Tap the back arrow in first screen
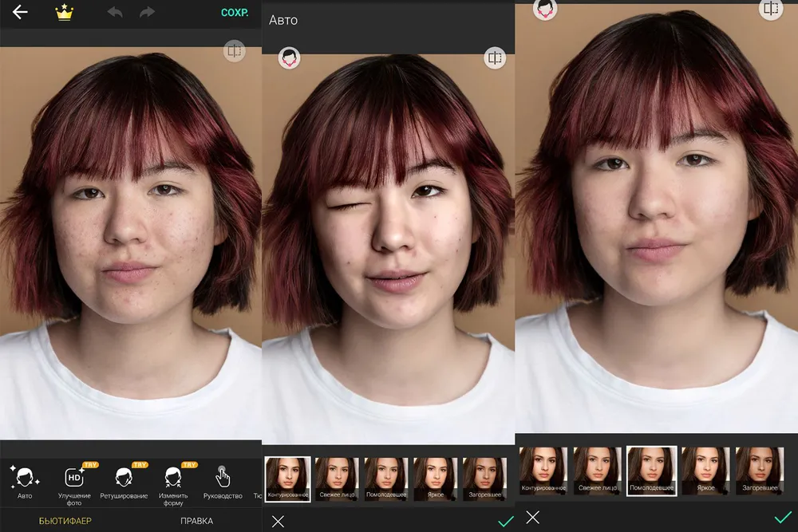 point(21,12)
